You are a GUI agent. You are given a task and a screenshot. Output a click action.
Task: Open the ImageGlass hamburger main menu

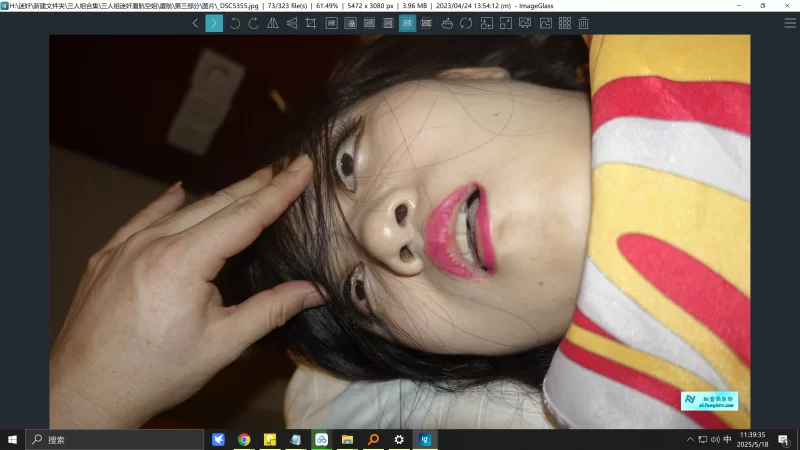(x=790, y=23)
